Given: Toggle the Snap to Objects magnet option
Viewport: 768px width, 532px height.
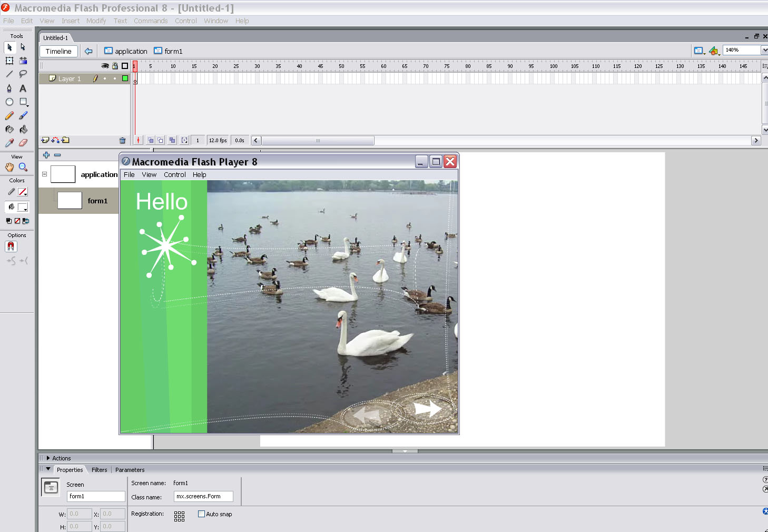Looking at the screenshot, I should tap(11, 247).
